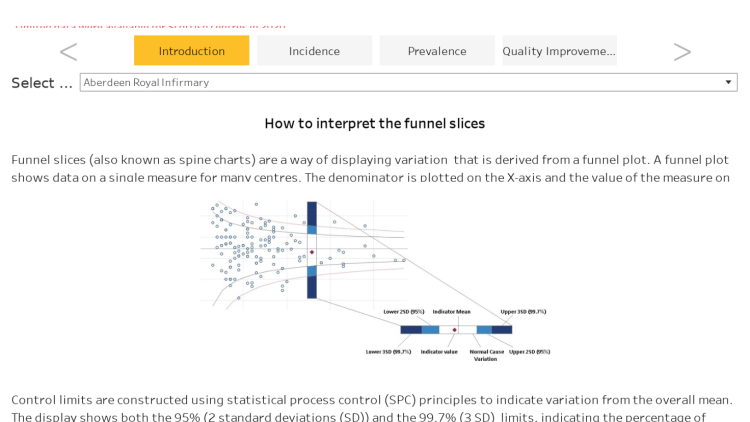Image resolution: width=750 pixels, height=422 pixels.
Task: Select the Prevalence tab
Action: click(x=437, y=50)
